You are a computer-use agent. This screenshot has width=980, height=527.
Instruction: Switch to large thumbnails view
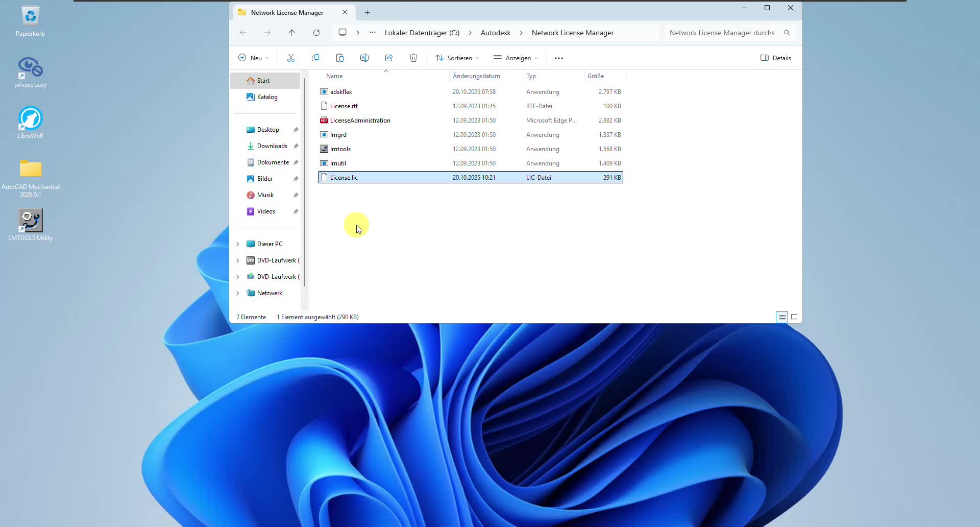(794, 317)
